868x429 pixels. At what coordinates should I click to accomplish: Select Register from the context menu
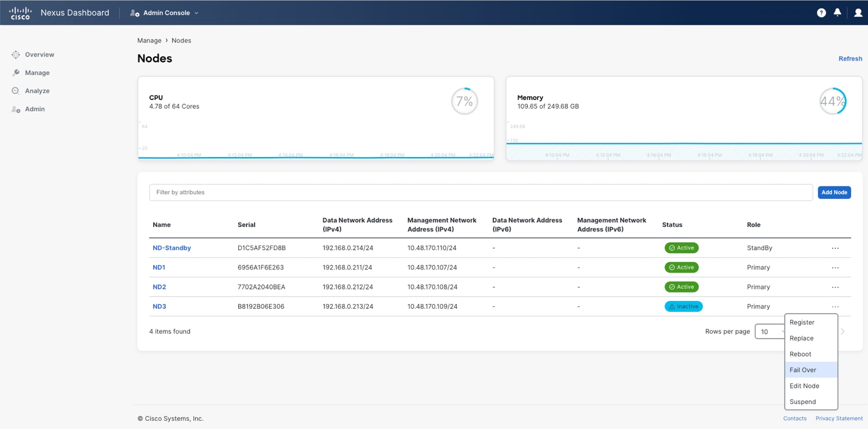811,322
